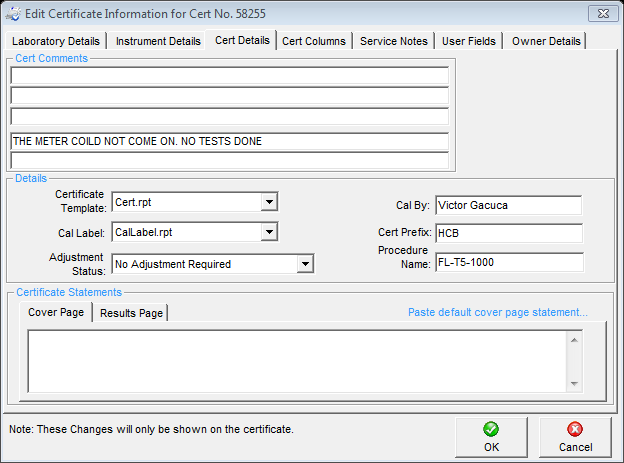Select the Results Page statement tab
The width and height of the screenshot is (624, 463).
coord(131,313)
